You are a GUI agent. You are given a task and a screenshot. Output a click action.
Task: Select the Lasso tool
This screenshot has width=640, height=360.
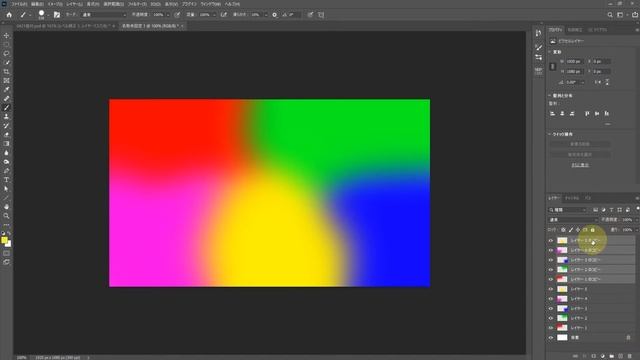(x=6, y=53)
